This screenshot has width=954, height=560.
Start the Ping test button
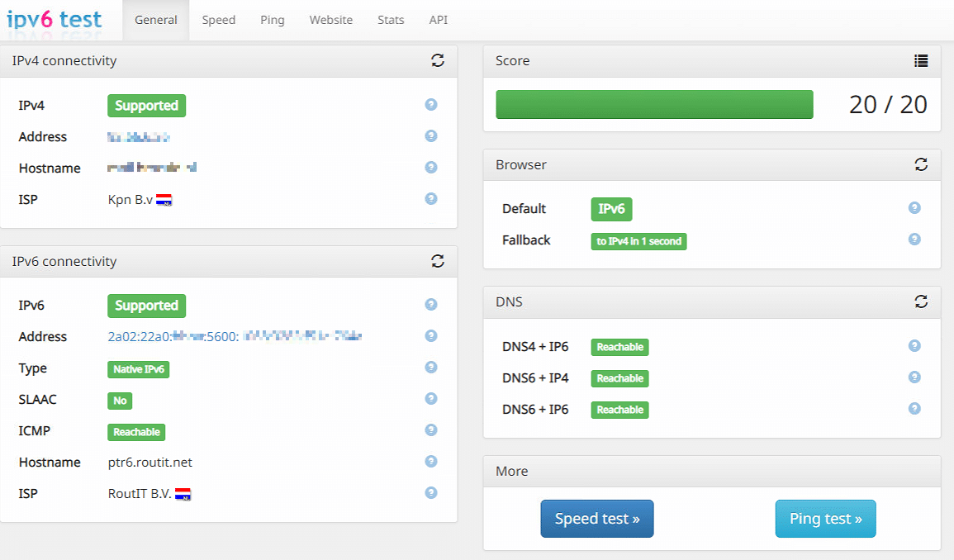point(825,519)
